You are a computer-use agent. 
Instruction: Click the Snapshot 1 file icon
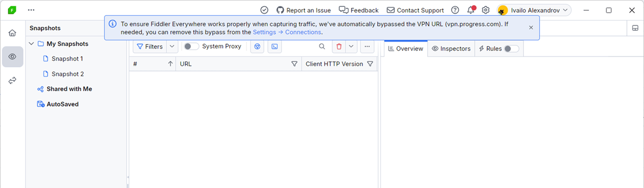45,59
